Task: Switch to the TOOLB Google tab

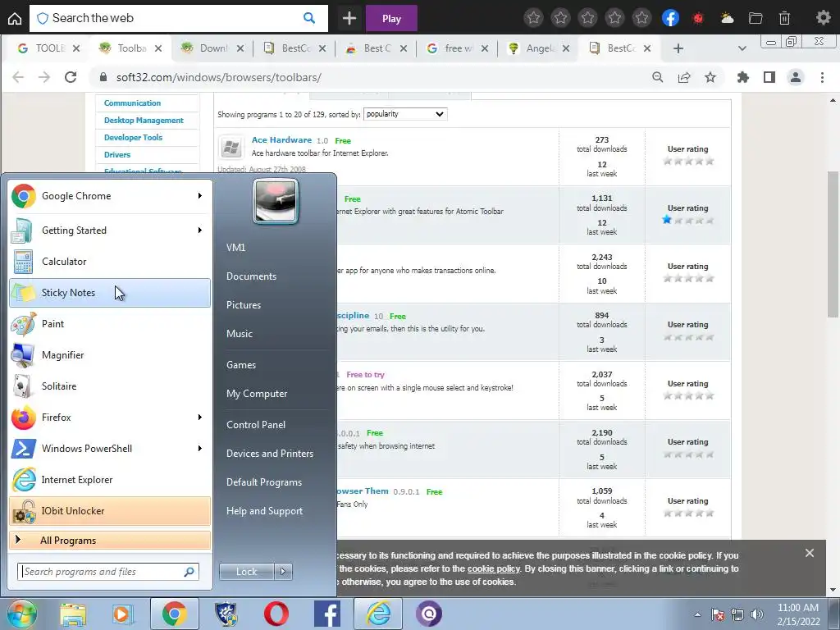Action: pos(47,48)
